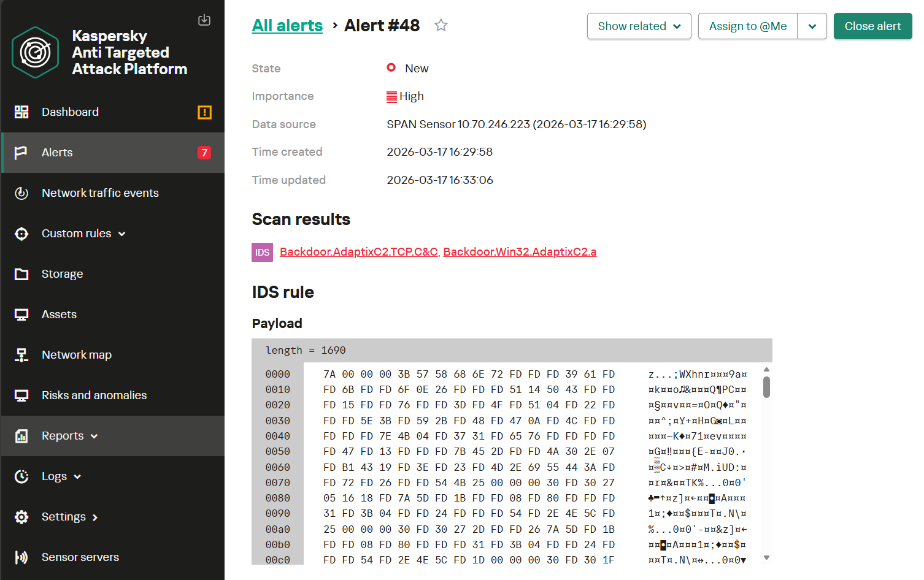Click the Storage folder icon

(21, 274)
